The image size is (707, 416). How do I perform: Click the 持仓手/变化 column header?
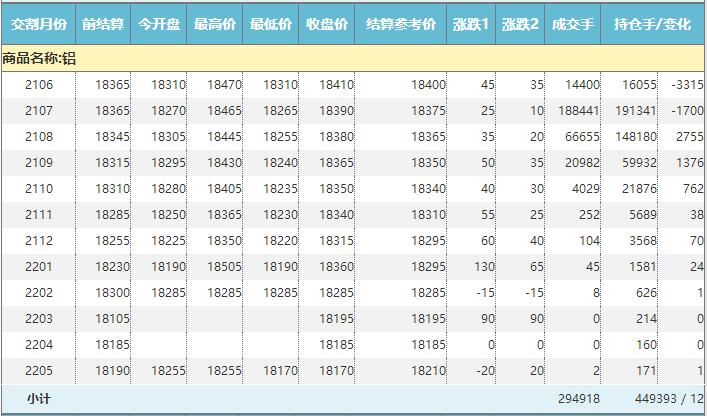point(653,23)
